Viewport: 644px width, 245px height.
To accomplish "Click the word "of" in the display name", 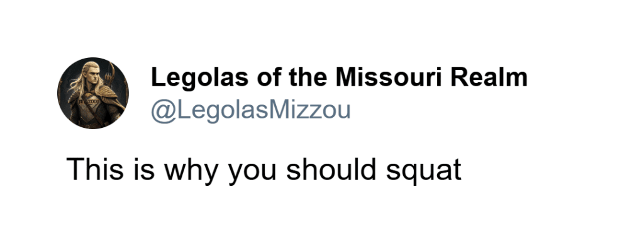I will click(268, 77).
